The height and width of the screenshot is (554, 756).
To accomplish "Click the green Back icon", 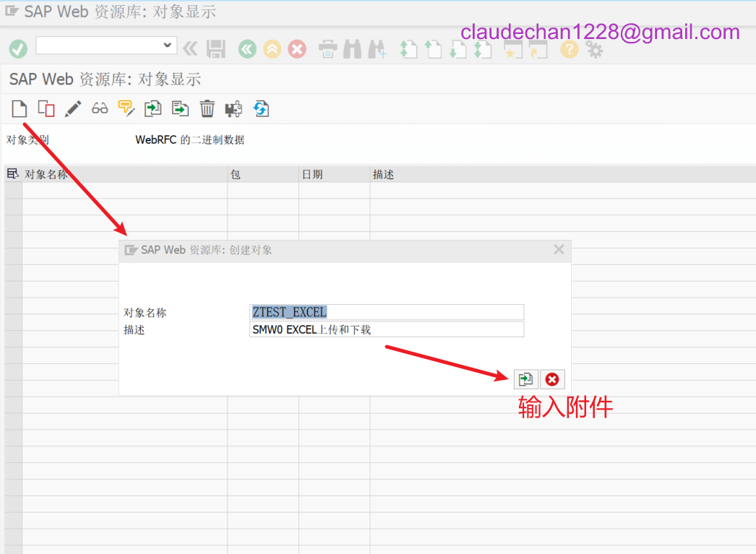I will click(x=247, y=49).
